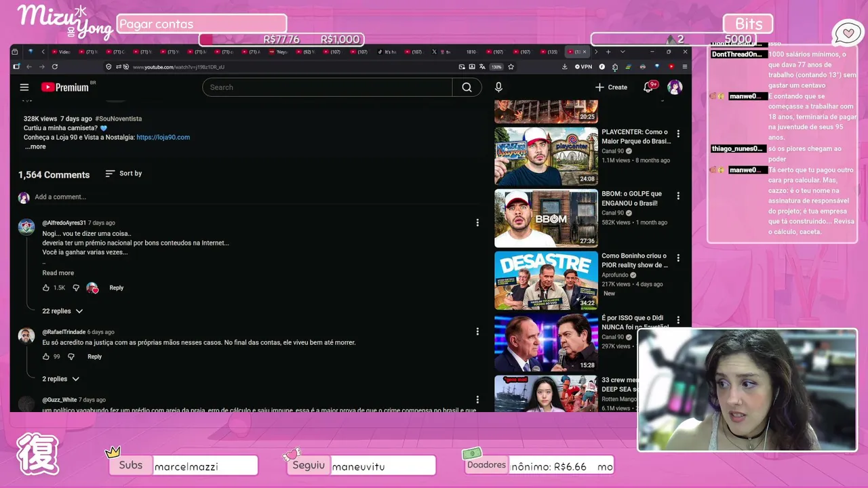Open the account avatar menu
Viewport: 868px width, 488px height.
coord(674,87)
